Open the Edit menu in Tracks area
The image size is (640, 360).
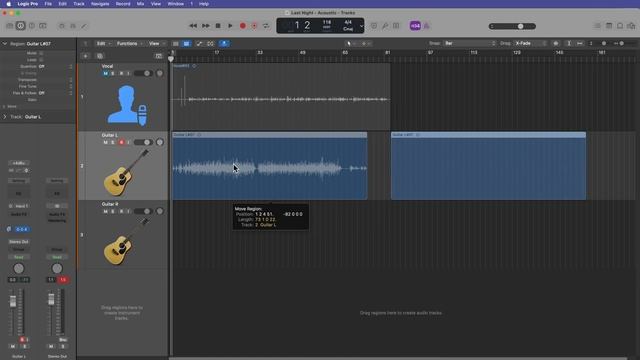click(x=103, y=43)
